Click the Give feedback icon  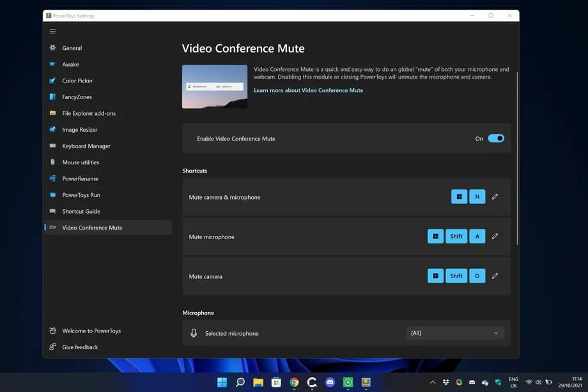point(52,347)
